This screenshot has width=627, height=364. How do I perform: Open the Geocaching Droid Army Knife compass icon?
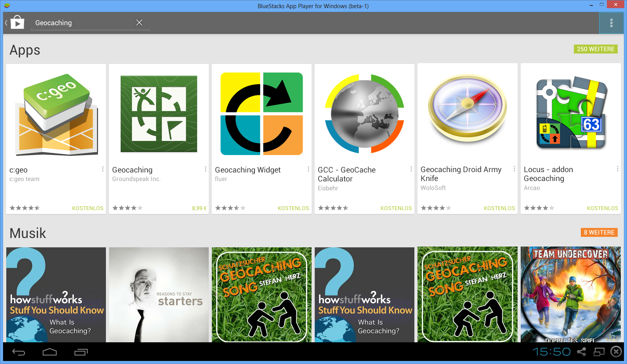pyautogui.click(x=467, y=108)
